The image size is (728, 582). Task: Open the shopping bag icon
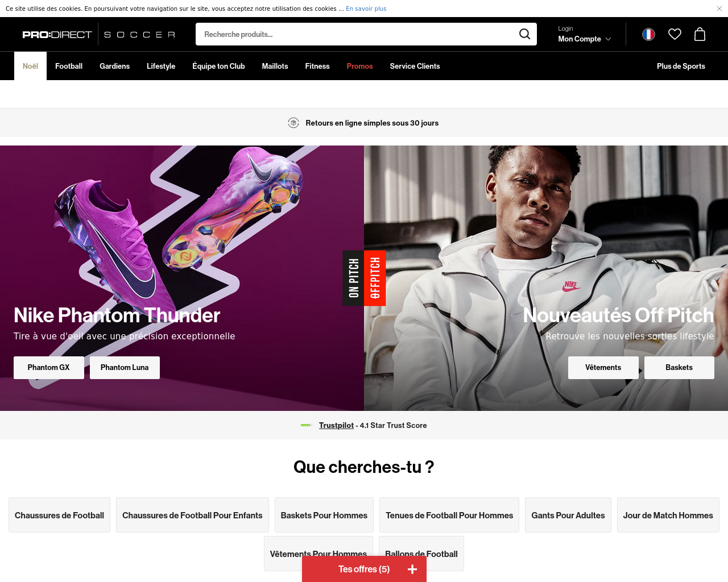pyautogui.click(x=700, y=34)
